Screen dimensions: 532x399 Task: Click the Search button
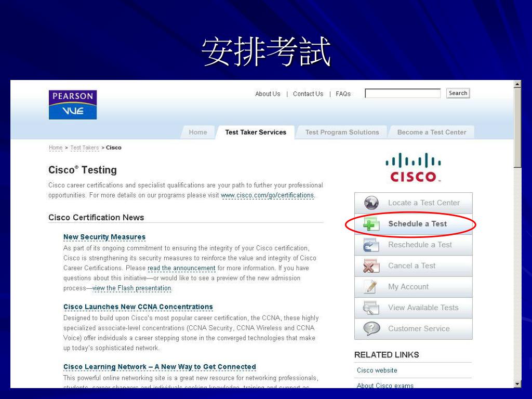pyautogui.click(x=458, y=94)
